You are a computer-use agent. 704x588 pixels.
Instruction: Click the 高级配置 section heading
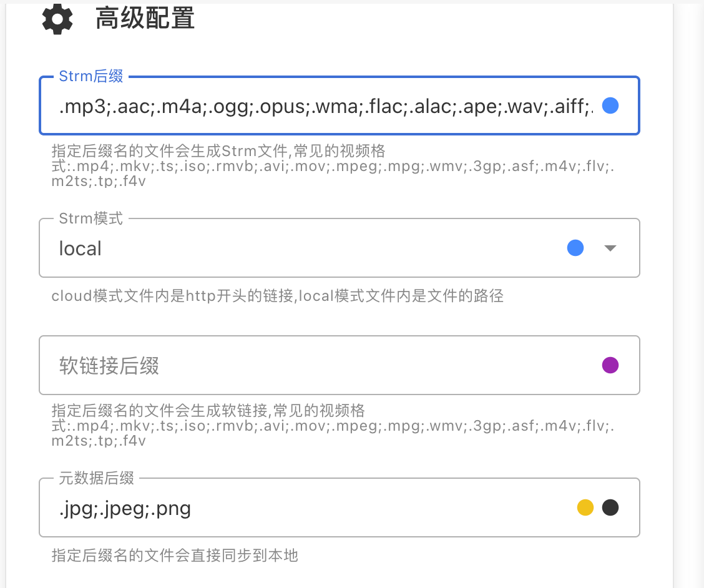point(145,19)
